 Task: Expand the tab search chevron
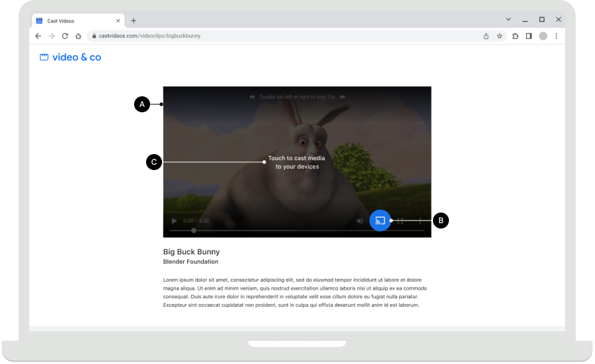click(x=509, y=20)
